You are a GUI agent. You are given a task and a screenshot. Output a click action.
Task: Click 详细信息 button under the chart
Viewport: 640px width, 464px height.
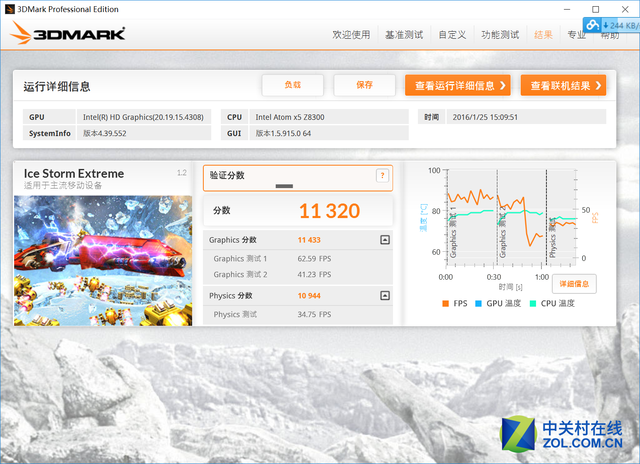tap(574, 284)
